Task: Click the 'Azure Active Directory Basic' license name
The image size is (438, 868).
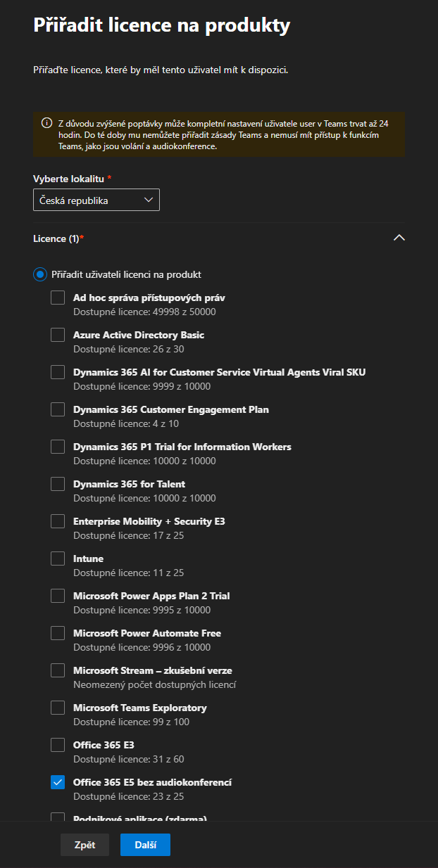Action: (x=139, y=335)
